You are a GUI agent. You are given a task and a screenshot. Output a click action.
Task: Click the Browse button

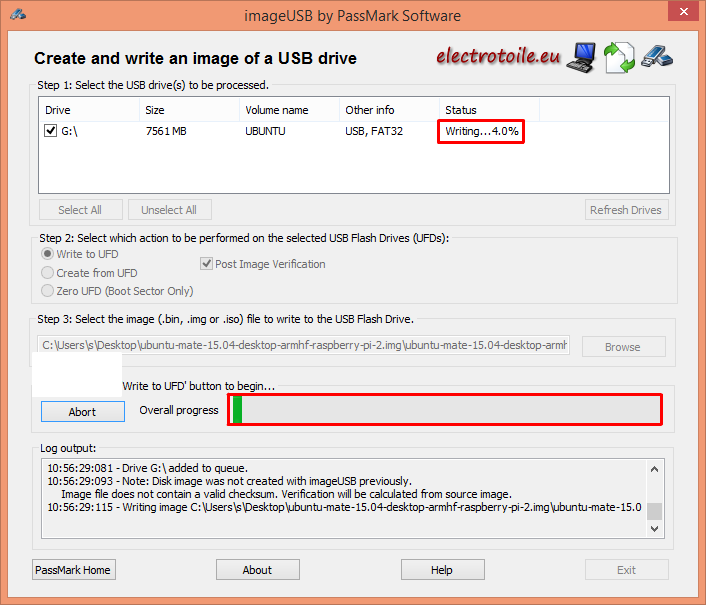624,347
